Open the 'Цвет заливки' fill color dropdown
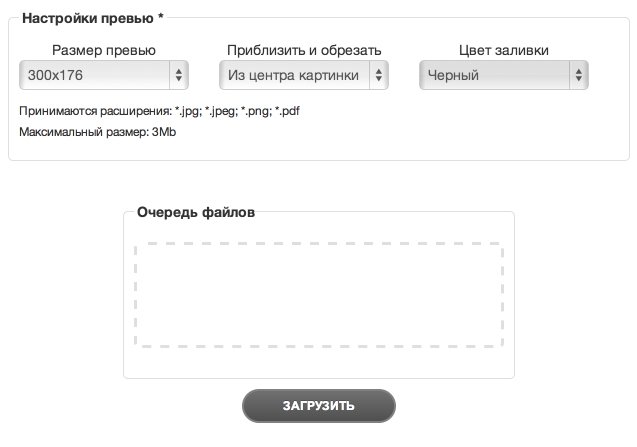This screenshot has height=447, width=637. (504, 75)
